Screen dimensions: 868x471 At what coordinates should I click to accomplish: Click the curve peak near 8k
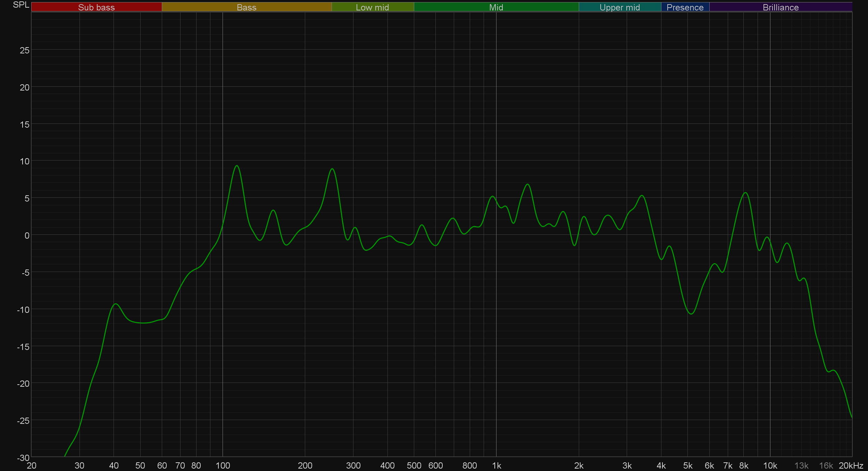pos(745,192)
